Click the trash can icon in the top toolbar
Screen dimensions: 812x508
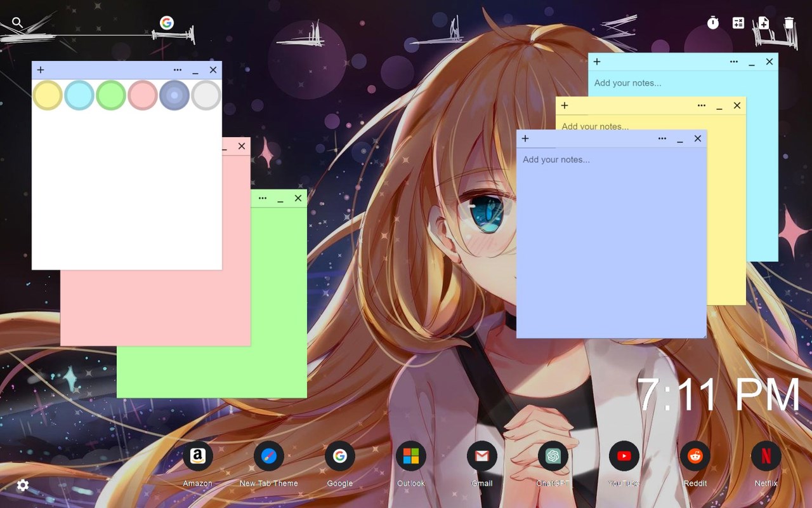(789, 23)
